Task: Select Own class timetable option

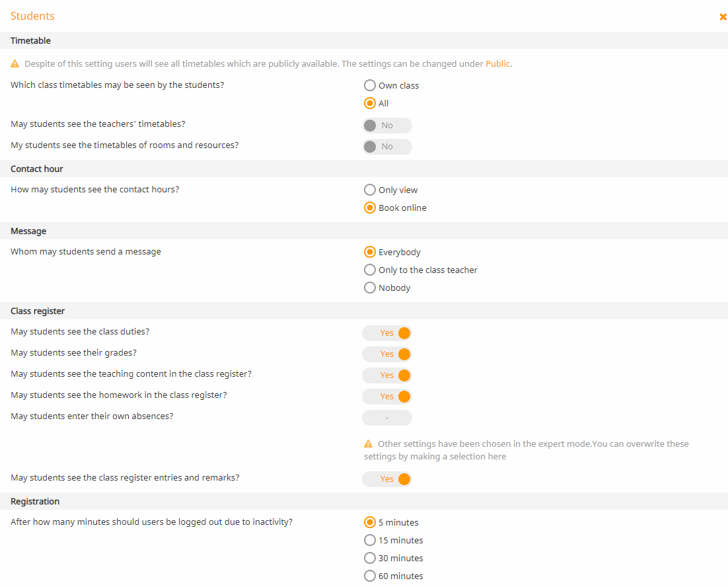Action: tap(370, 85)
